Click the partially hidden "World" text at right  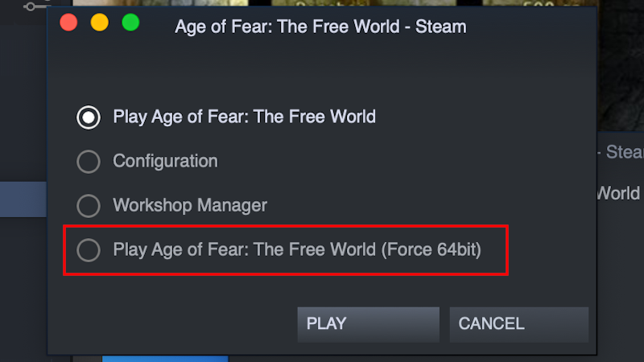point(618,194)
